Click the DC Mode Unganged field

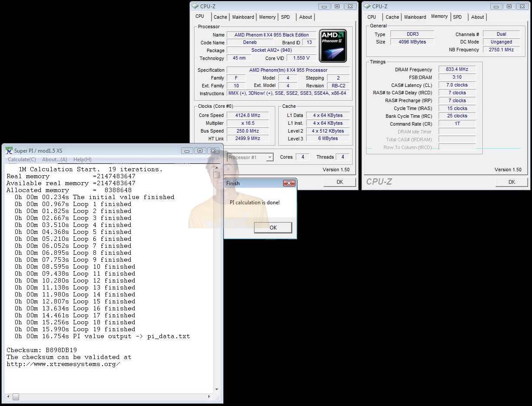[501, 42]
